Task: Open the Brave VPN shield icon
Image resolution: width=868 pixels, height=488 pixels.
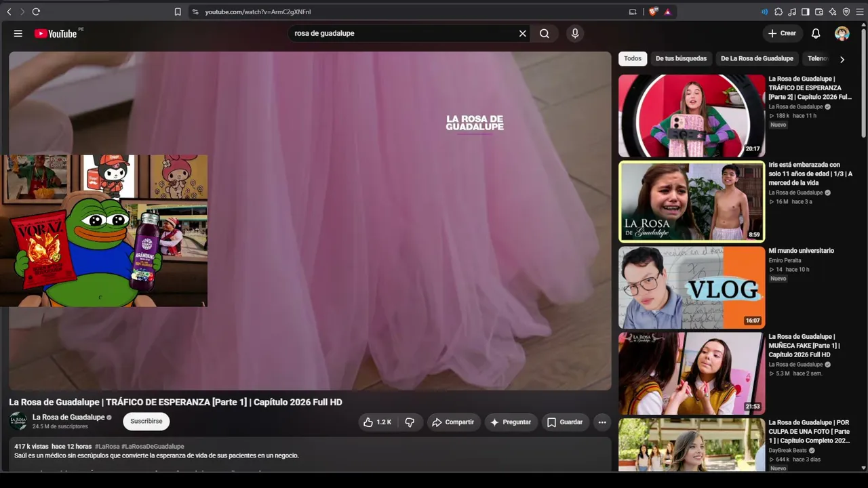Action: (x=846, y=12)
